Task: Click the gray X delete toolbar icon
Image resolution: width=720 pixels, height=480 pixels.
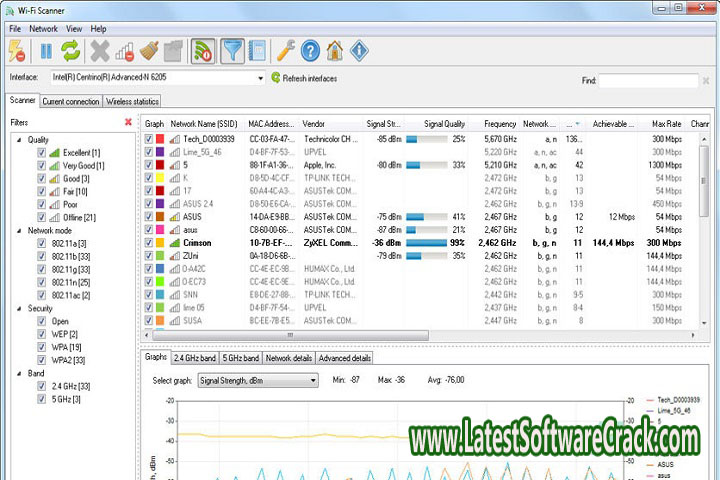Action: point(100,51)
